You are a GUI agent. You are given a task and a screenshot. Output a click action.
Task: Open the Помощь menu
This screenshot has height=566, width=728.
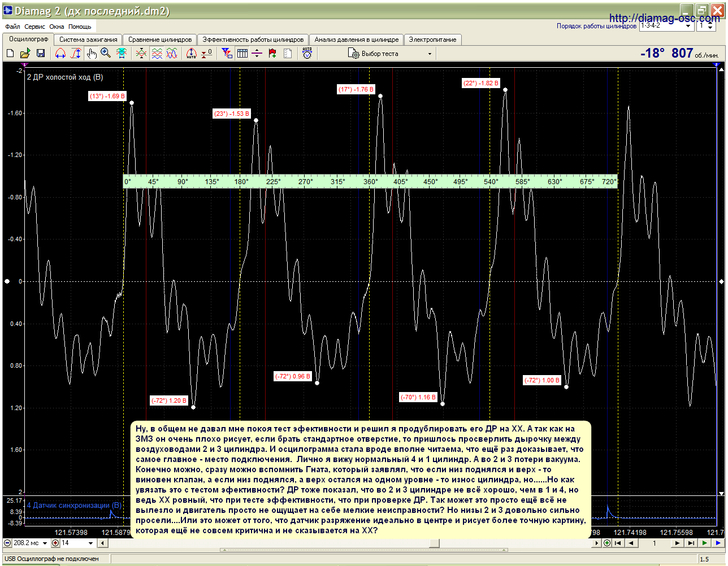click(x=80, y=27)
